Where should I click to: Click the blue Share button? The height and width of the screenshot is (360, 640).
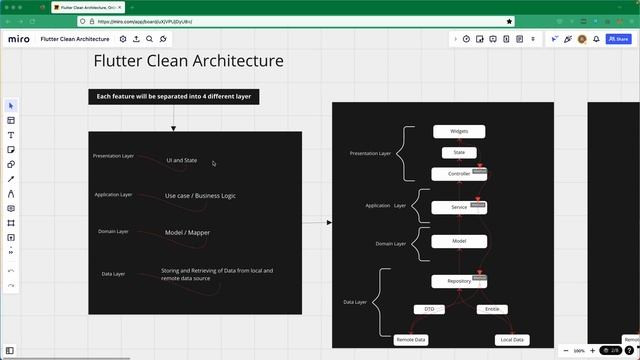(618, 39)
